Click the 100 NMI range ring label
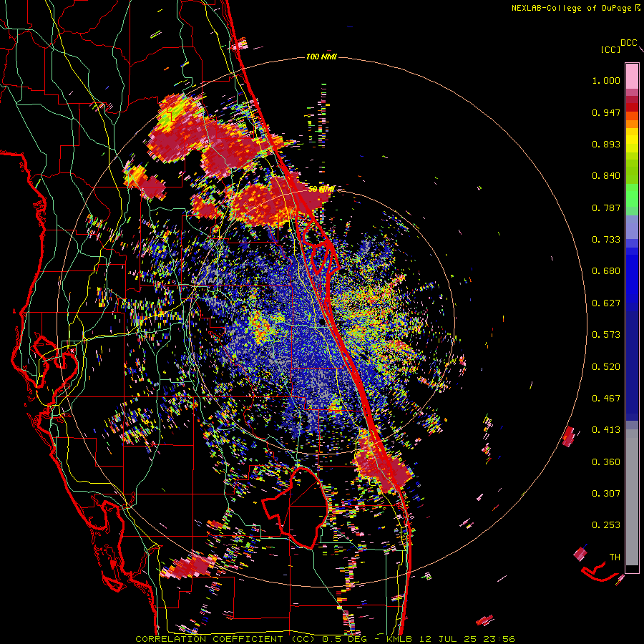Viewport: 644px width, 644px height. pos(321,57)
